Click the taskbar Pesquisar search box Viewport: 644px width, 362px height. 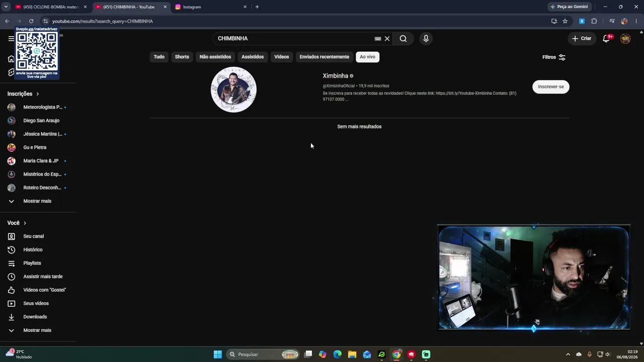pyautogui.click(x=264, y=354)
